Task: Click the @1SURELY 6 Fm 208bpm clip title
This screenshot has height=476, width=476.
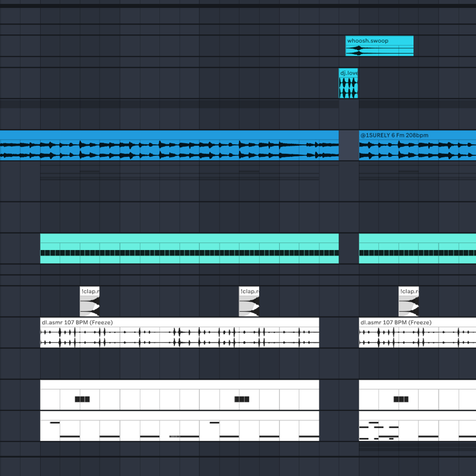Action: 394,135
